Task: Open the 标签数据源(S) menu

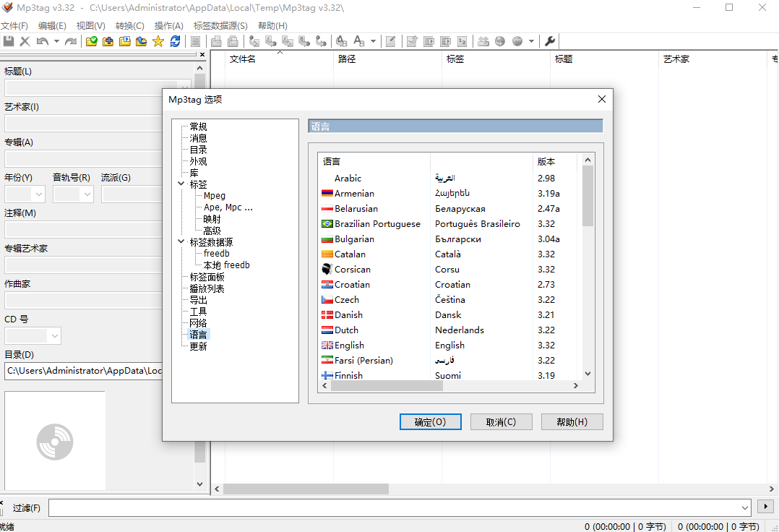Action: [220, 25]
